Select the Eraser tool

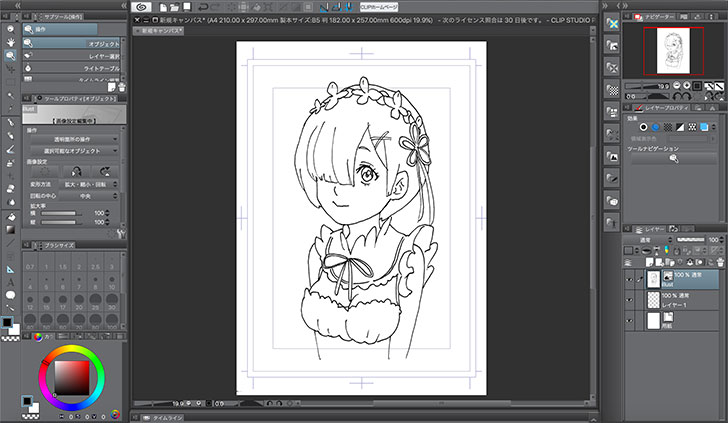10,189
